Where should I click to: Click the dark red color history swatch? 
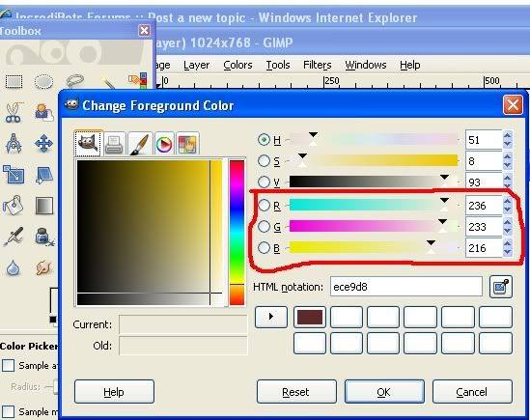310,318
